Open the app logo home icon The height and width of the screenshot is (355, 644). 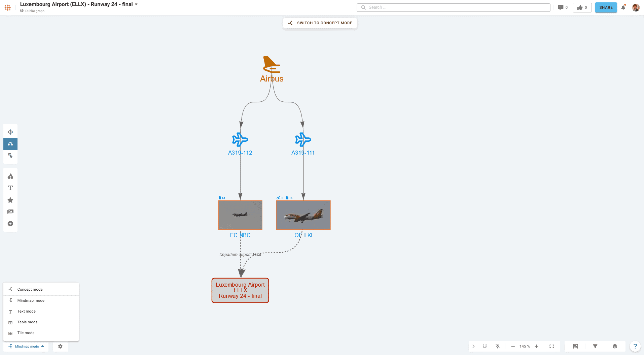pos(7,7)
